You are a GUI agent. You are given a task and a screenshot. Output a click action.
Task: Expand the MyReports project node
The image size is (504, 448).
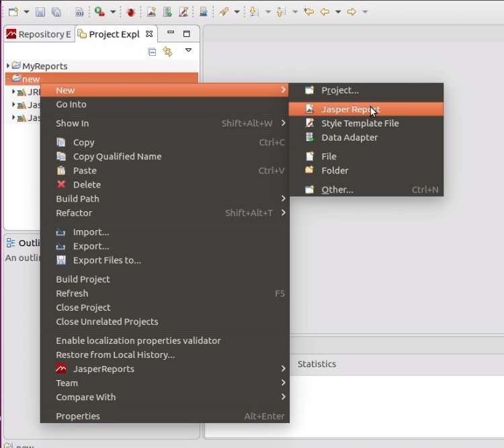coord(8,66)
